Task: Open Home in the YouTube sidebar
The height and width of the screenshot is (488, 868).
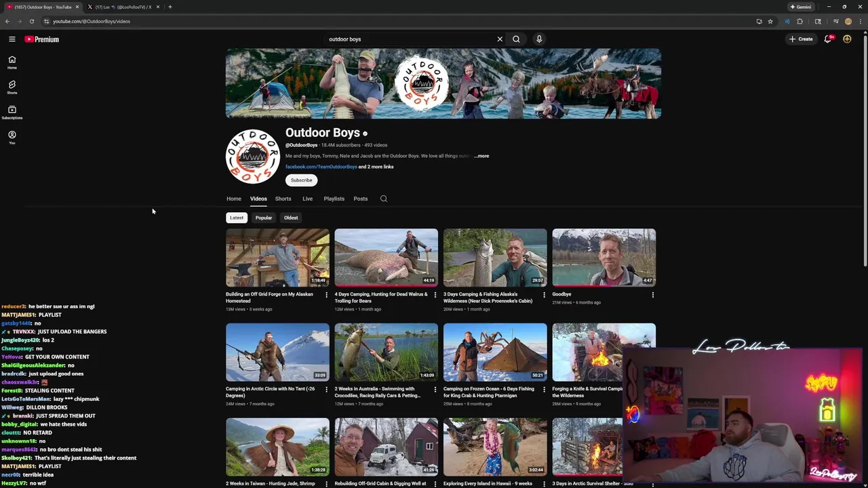Action: 12,62
